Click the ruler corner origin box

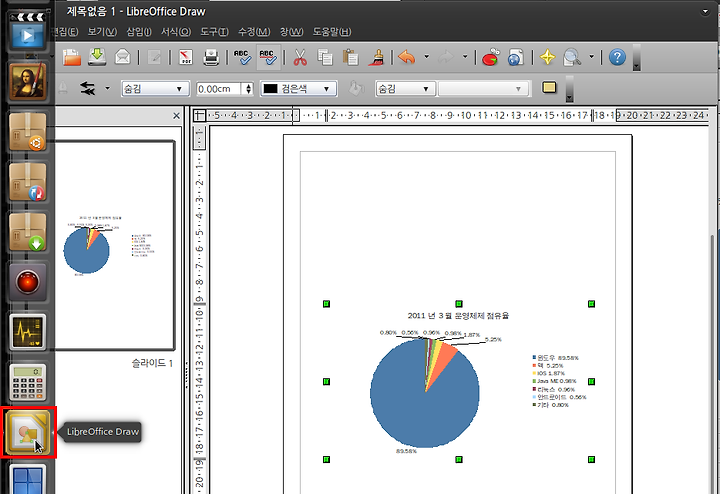(x=199, y=115)
